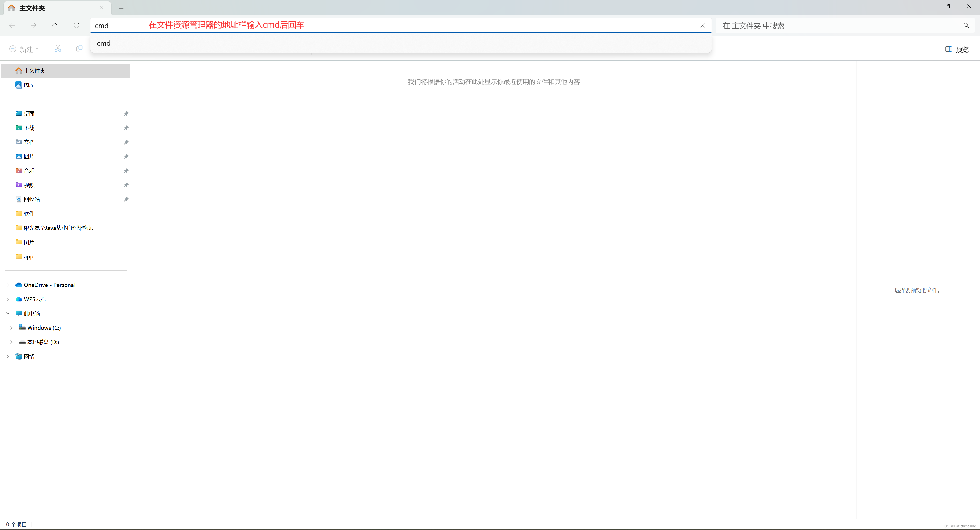Open 回收站 in the sidebar
This screenshot has height=530, width=980.
tap(65, 199)
